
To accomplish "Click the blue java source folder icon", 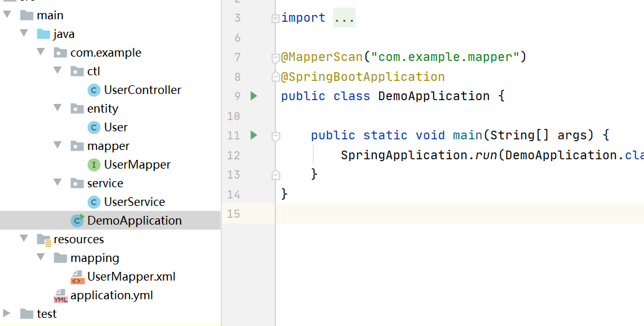I will 44,34.
